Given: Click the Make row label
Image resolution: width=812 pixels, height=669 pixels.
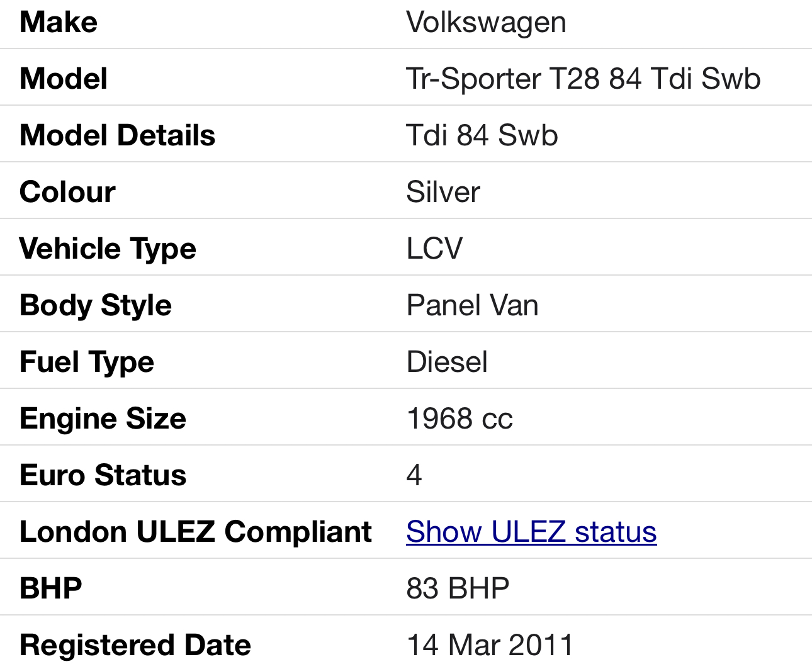Looking at the screenshot, I should (x=59, y=23).
